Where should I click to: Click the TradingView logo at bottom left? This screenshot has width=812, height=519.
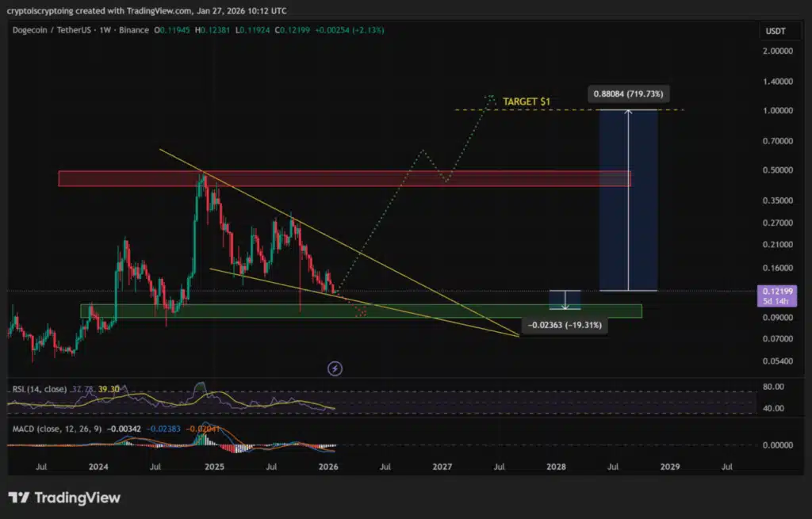(x=64, y=498)
